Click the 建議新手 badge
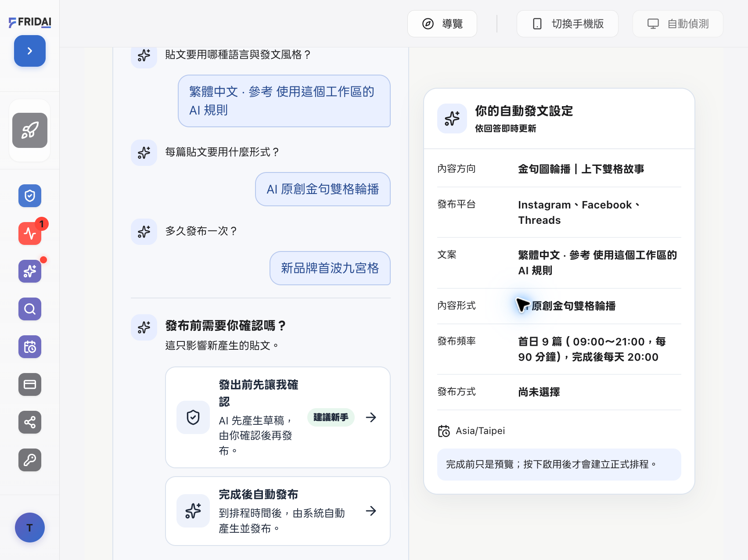 pos(331,417)
